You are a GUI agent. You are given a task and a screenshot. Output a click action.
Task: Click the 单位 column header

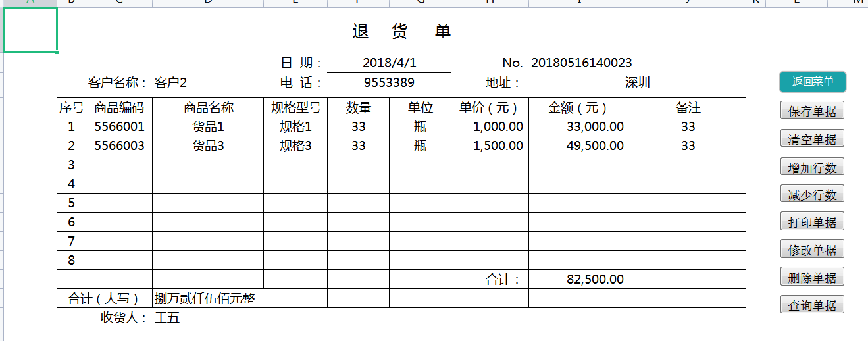pos(420,107)
